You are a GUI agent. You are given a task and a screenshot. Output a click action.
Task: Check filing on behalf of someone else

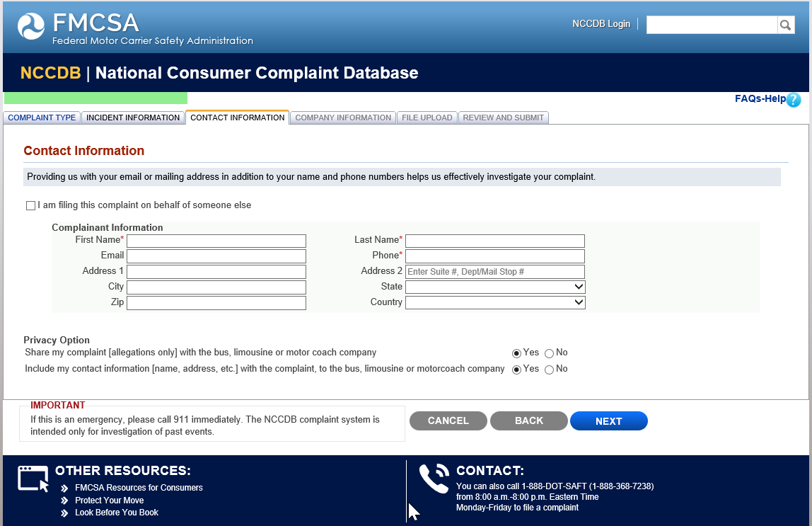[x=30, y=206]
